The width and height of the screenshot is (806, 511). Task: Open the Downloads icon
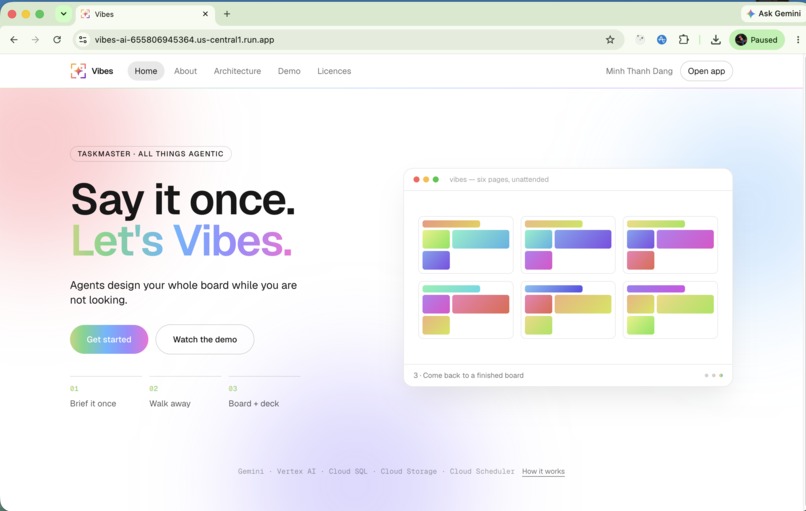tap(716, 40)
